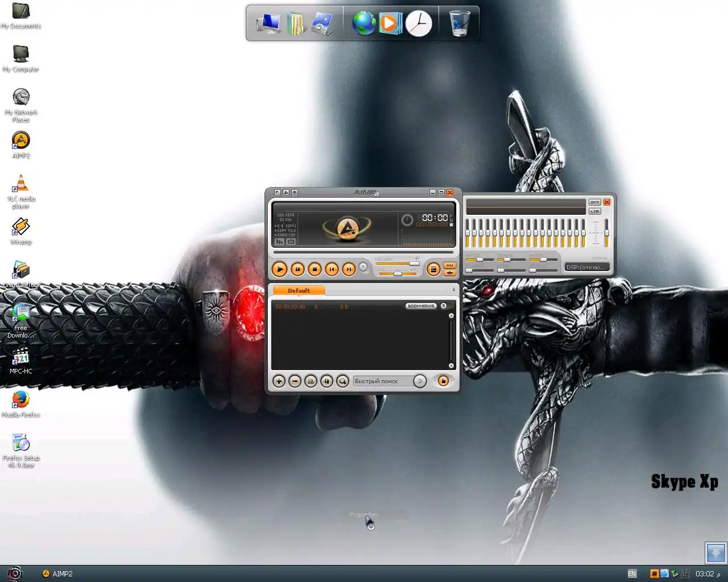The image size is (728, 582).
Task: Click the orange playlist manager button
Action: pyautogui.click(x=443, y=381)
